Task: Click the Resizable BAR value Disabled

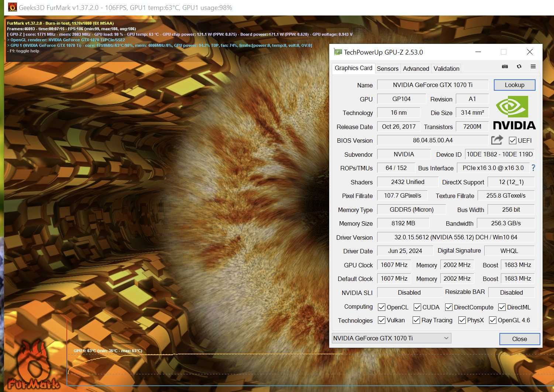Action: tap(511, 292)
